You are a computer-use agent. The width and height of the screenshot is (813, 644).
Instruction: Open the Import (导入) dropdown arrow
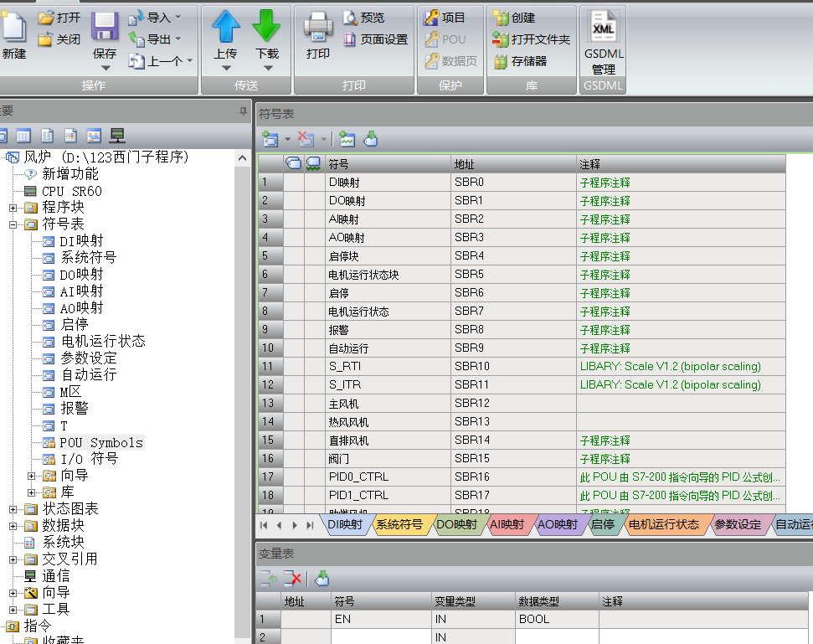coord(178,18)
